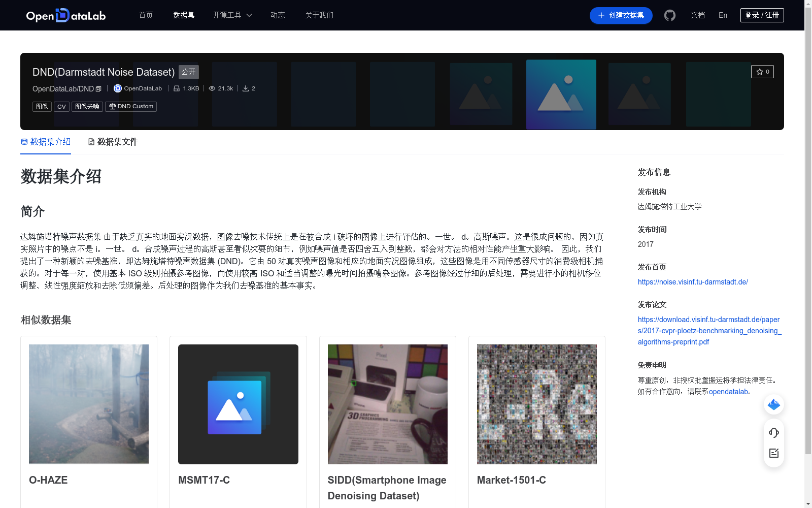Click the 公开 visibility badge
Screen dimensions: 812x508
[x=189, y=72]
